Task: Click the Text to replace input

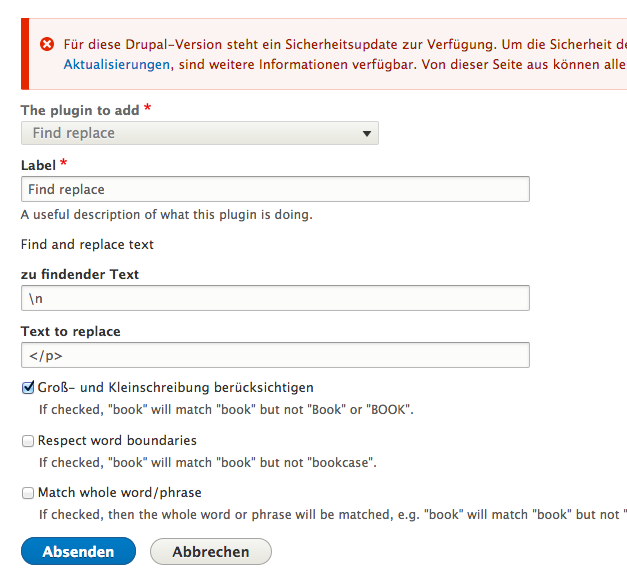Action: (x=275, y=355)
